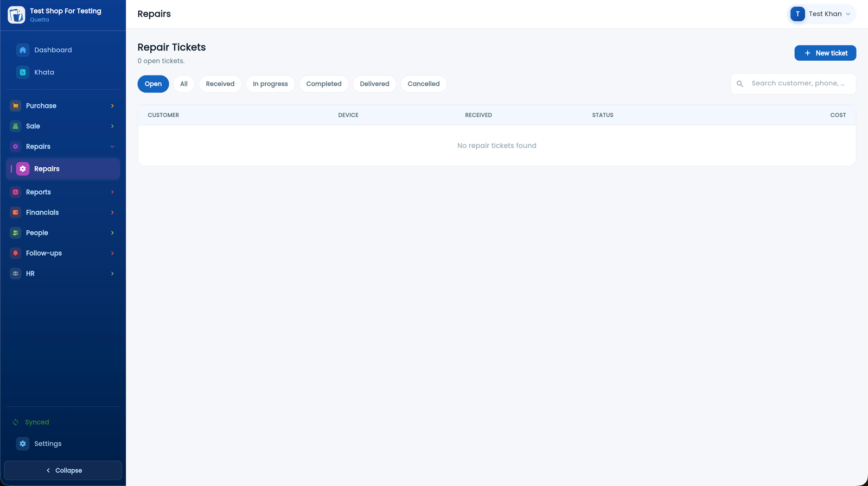
Task: Open Dashboard via its home icon
Action: coord(23,50)
